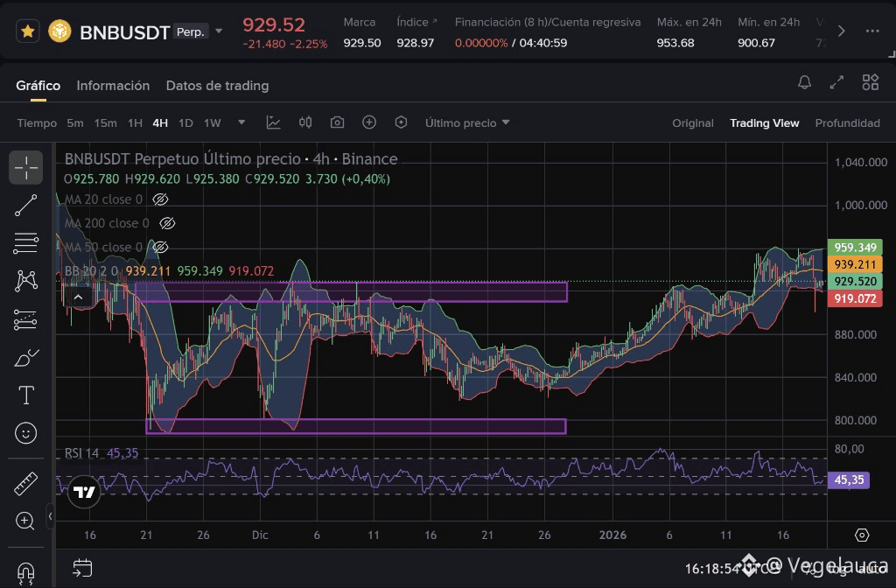Viewport: 896px width, 588px height.
Task: Select the text annotation tool
Action: tap(26, 395)
